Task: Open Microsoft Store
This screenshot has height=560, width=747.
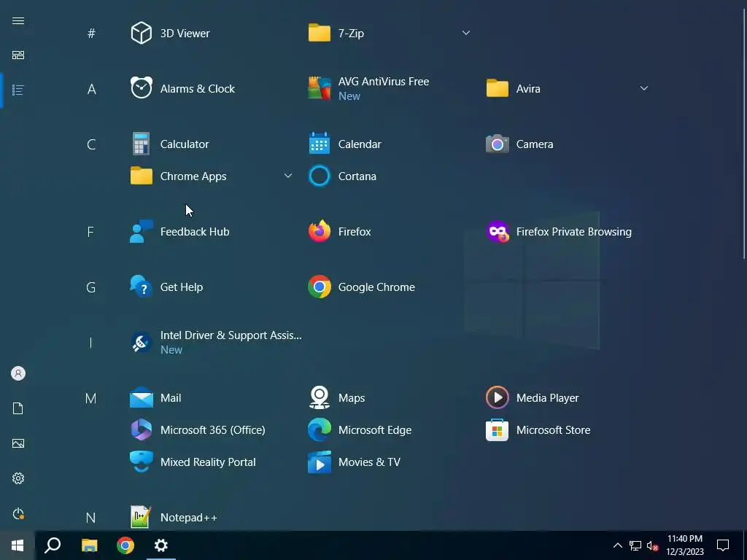Action: [x=538, y=429]
